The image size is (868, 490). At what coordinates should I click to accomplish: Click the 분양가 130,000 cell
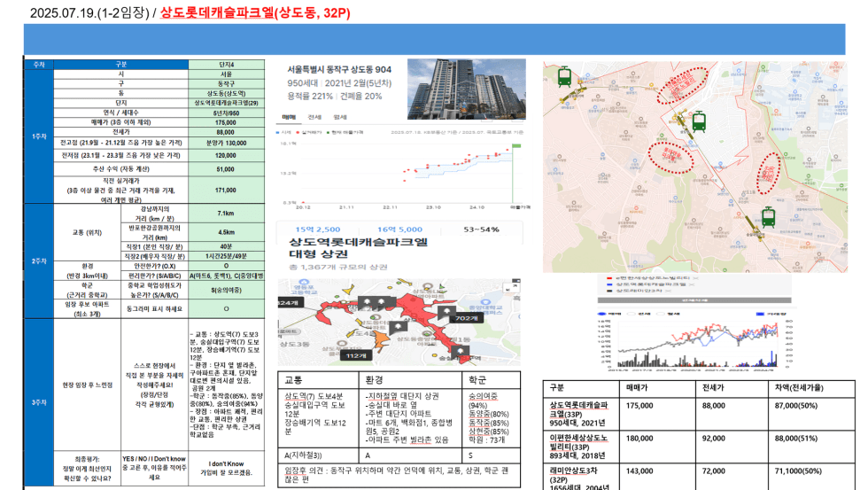[x=227, y=143]
